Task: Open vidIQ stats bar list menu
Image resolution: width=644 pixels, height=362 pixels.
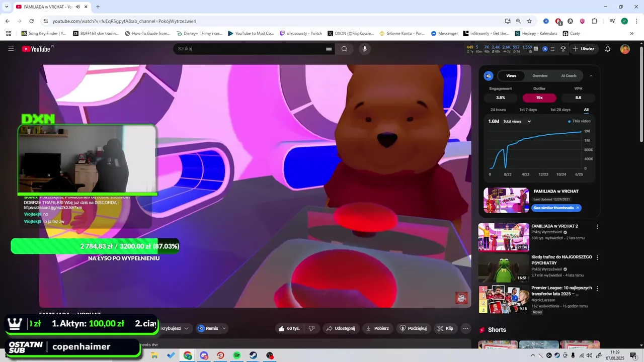Action: pyautogui.click(x=552, y=49)
